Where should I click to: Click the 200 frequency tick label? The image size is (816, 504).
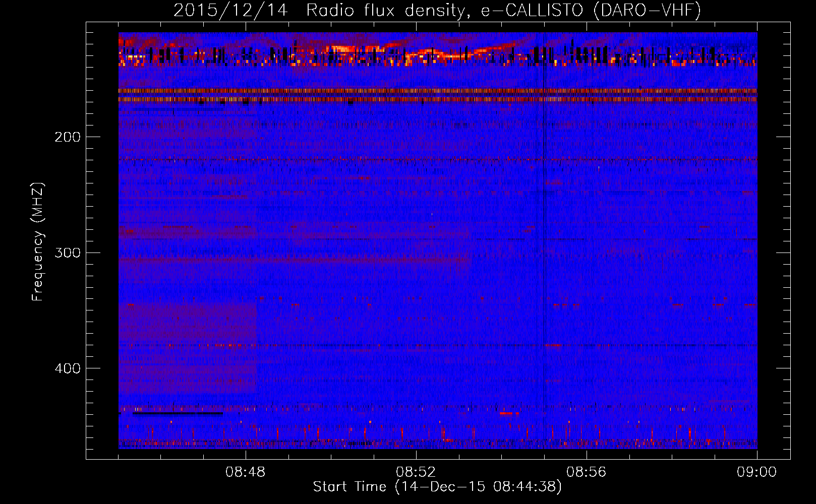click(x=68, y=137)
